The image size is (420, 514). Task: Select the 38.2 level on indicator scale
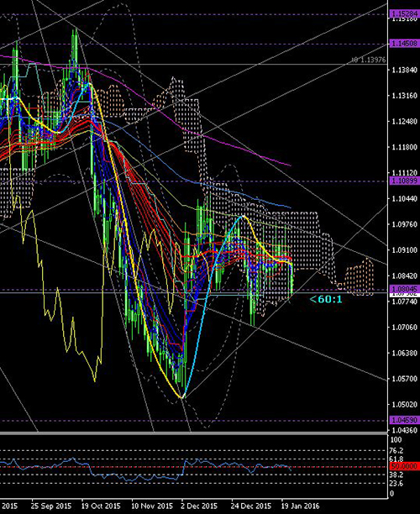pyautogui.click(x=397, y=475)
